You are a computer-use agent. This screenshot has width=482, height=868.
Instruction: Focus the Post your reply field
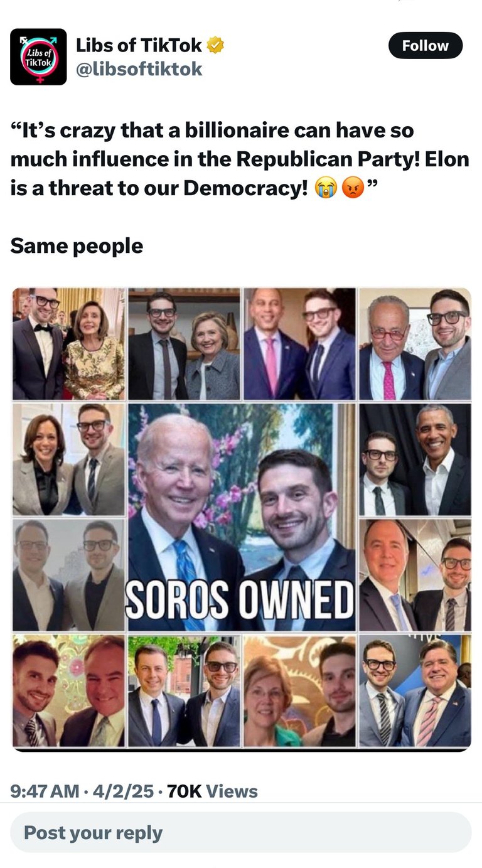point(241,832)
